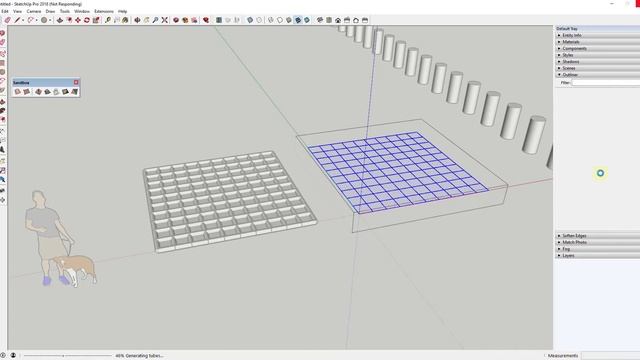This screenshot has width=640, height=360.
Task: Open the Camera menu
Action: (x=34, y=11)
